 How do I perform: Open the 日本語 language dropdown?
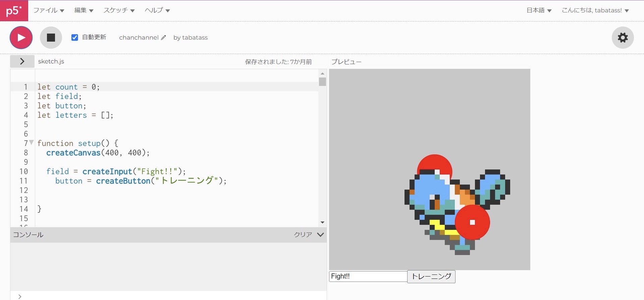point(539,10)
